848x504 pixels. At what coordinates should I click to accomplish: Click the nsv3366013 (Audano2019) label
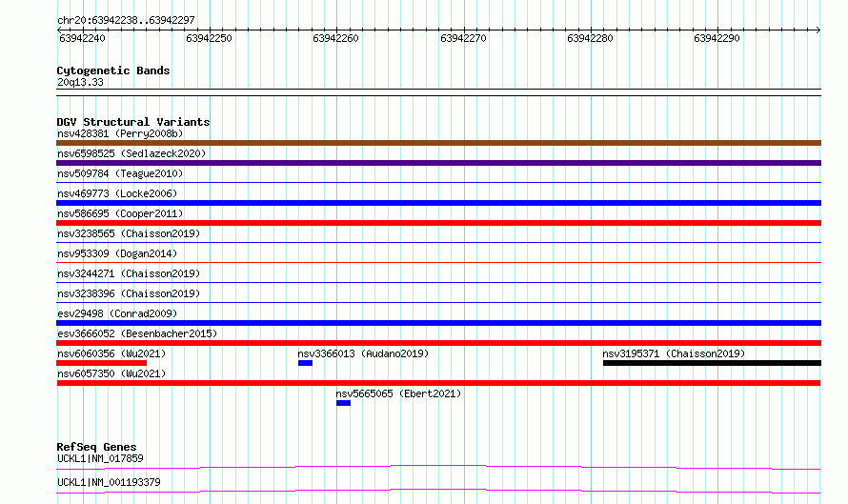[x=363, y=353]
